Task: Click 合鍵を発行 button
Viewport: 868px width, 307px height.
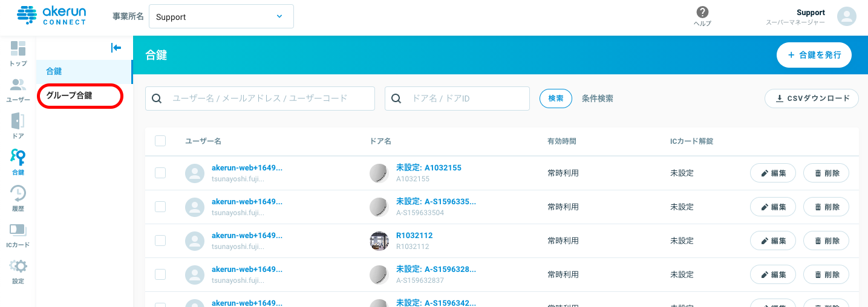Action: click(x=814, y=55)
